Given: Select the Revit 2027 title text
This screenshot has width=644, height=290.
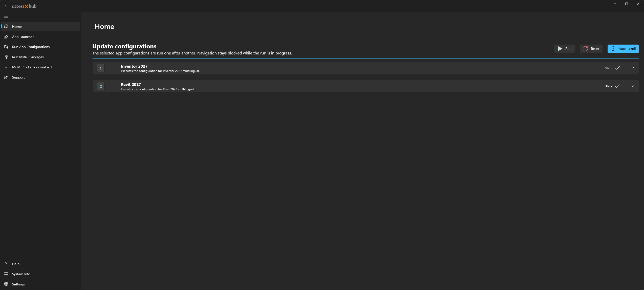Looking at the screenshot, I should coord(131,84).
